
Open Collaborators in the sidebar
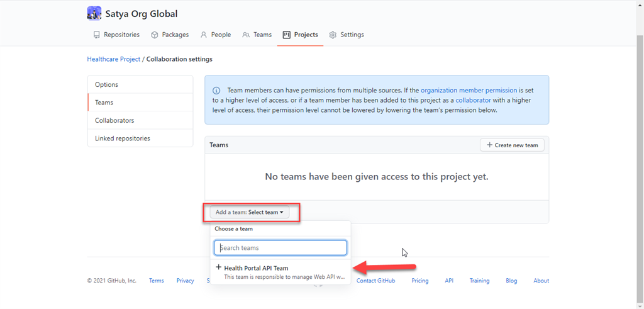tap(140, 120)
